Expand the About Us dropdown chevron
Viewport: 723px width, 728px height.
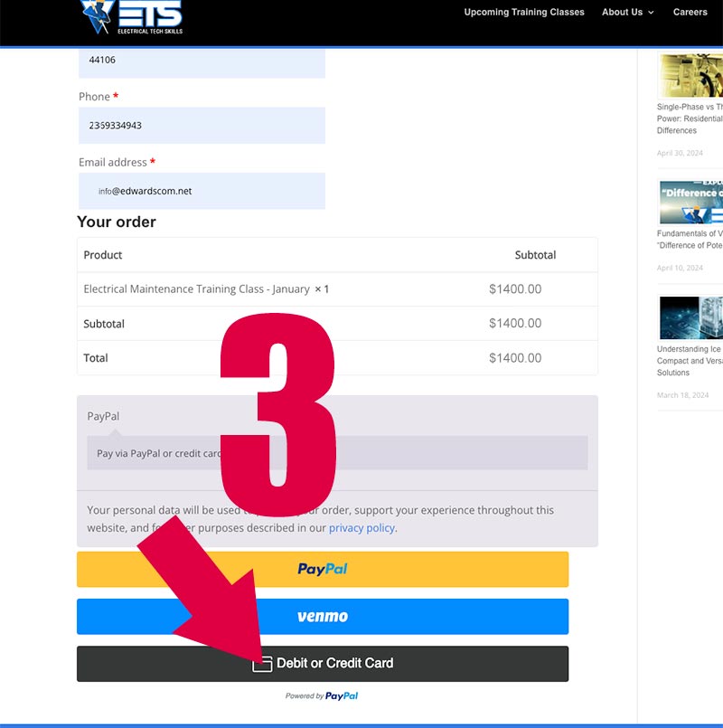pos(651,13)
